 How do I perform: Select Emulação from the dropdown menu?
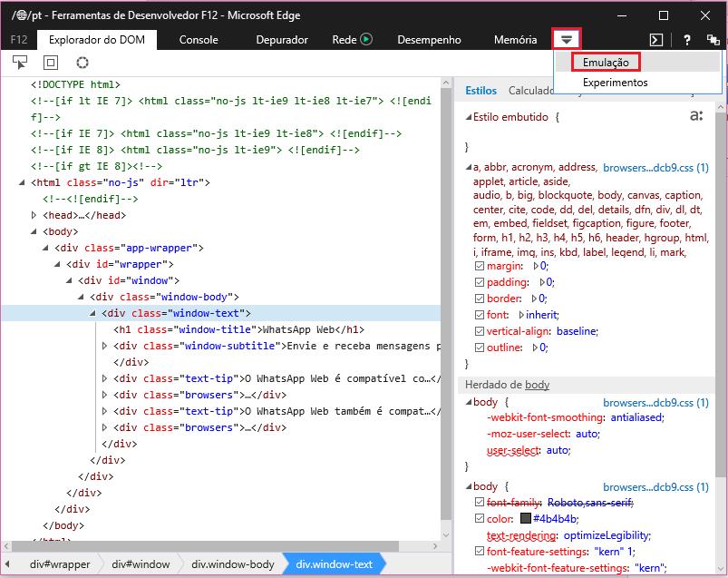(606, 62)
